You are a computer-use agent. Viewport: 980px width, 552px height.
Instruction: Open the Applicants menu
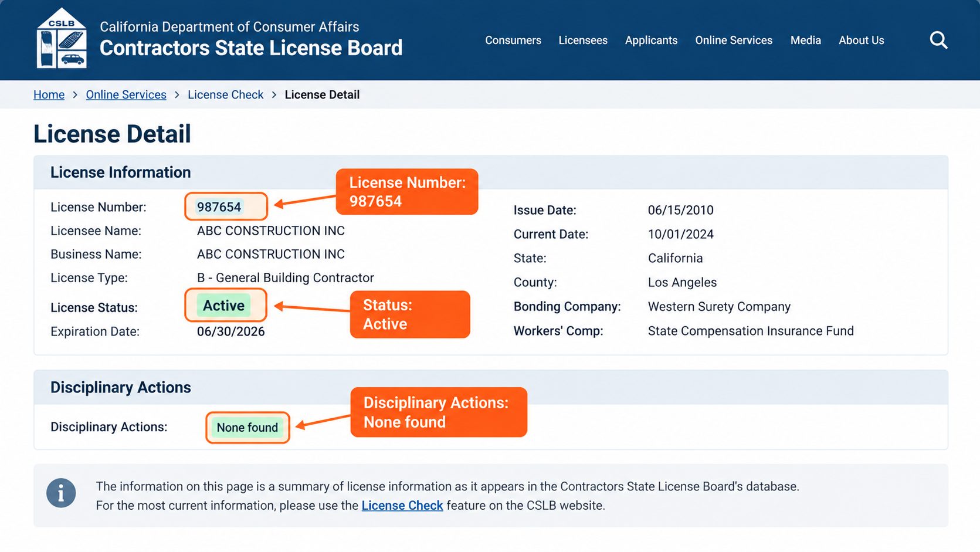coord(651,40)
